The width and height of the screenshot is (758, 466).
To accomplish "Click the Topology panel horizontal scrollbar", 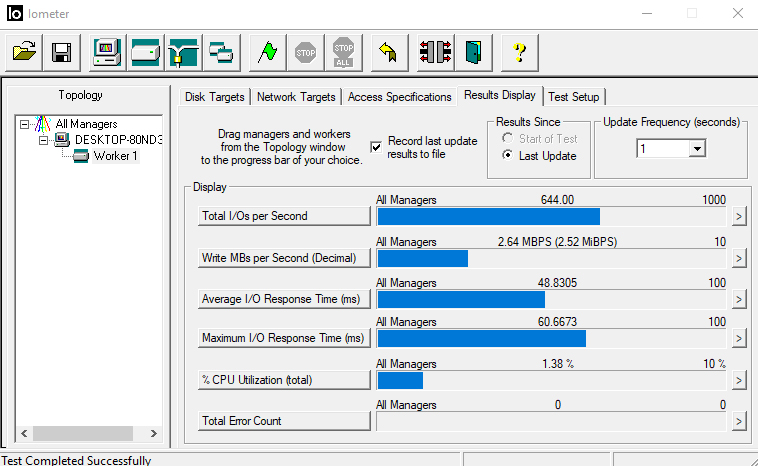I will pyautogui.click(x=85, y=434).
